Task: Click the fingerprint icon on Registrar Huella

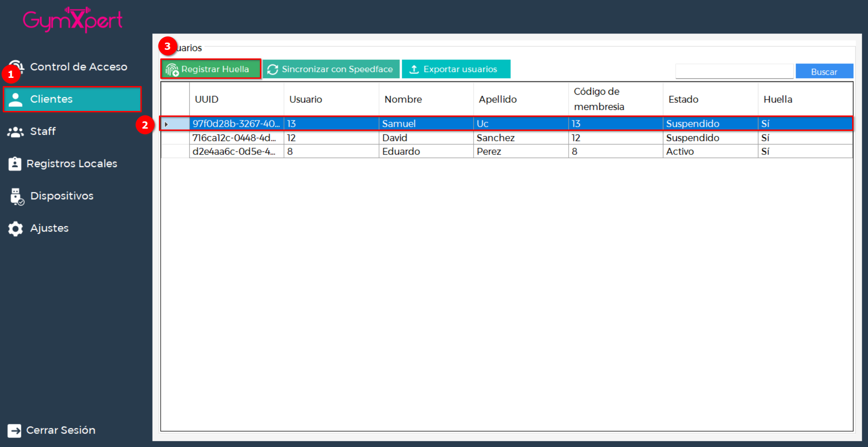Action: click(x=172, y=70)
